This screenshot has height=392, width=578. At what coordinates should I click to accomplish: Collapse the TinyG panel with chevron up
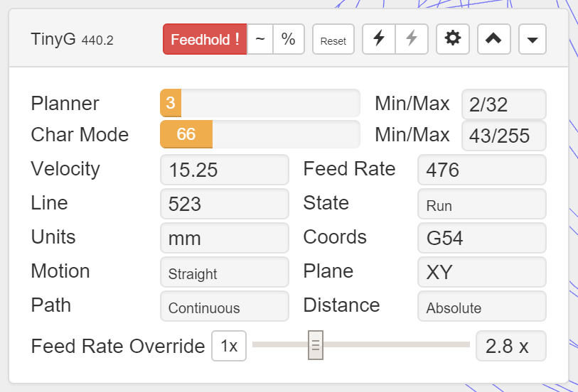click(493, 39)
